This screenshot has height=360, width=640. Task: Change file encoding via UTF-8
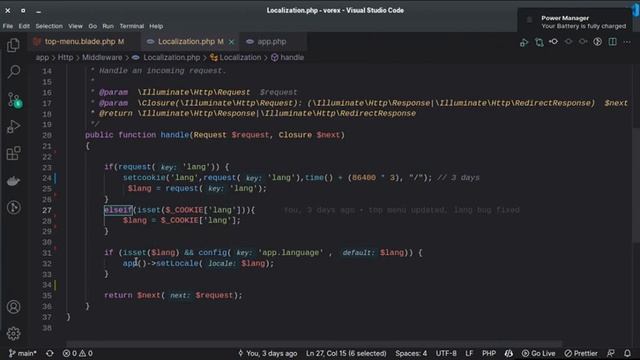(x=446, y=353)
